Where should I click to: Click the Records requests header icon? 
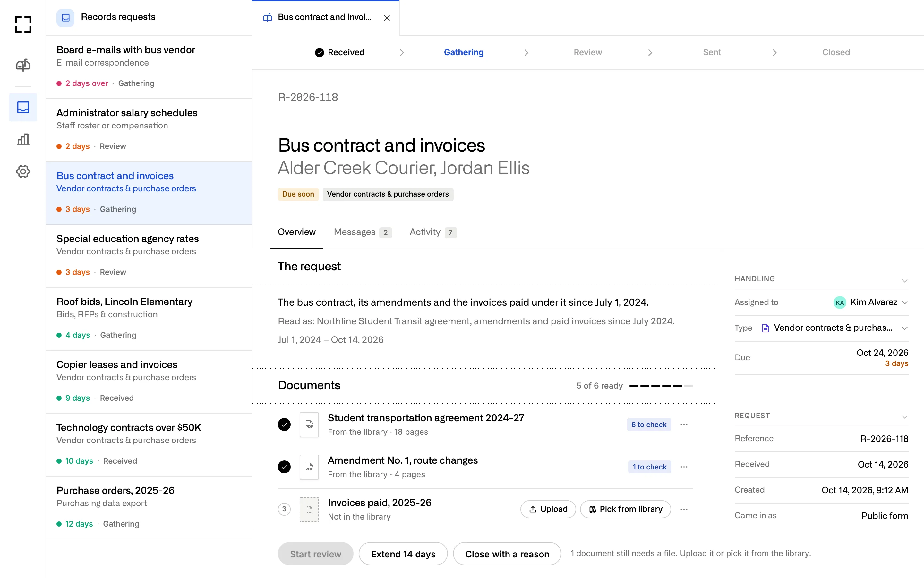[x=66, y=18]
